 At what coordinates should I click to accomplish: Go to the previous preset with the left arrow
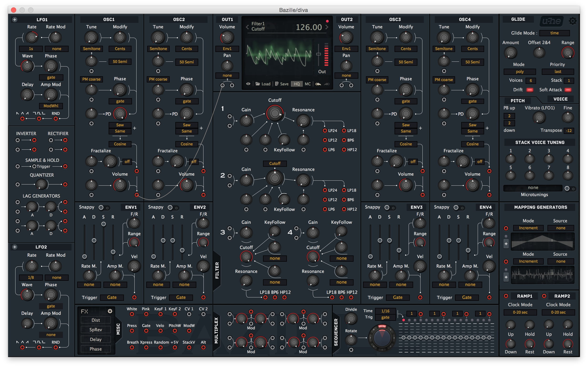tap(247, 27)
